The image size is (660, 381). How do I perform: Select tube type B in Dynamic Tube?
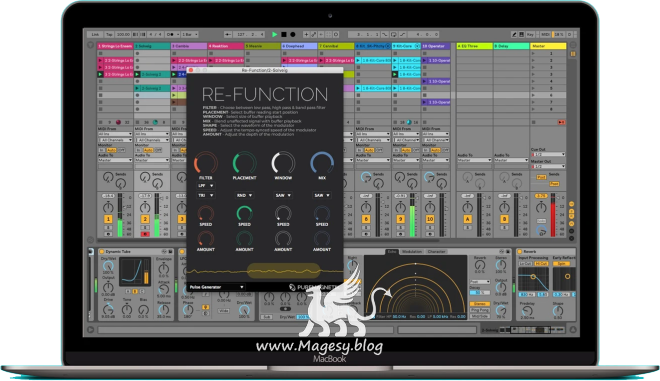pyautogui.click(x=135, y=291)
